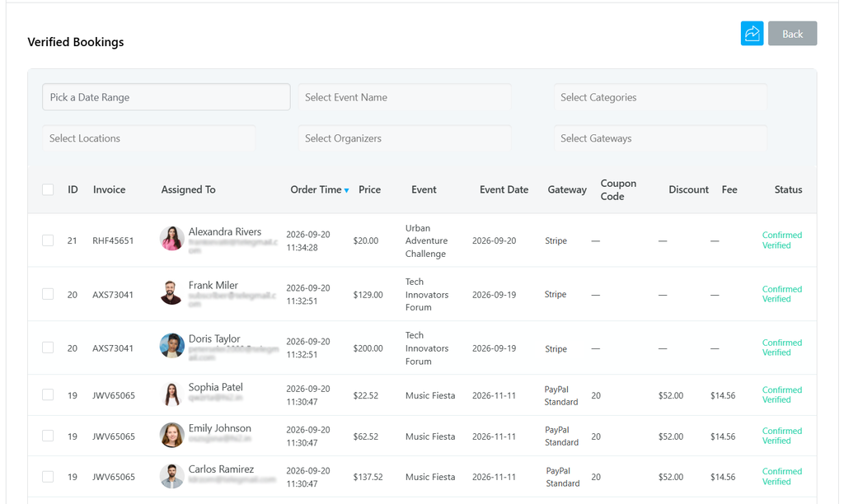Viewport: 844px width, 504px height.
Task: Click the $52.00 discount in Carlos Ramirez row
Action: pos(671,477)
